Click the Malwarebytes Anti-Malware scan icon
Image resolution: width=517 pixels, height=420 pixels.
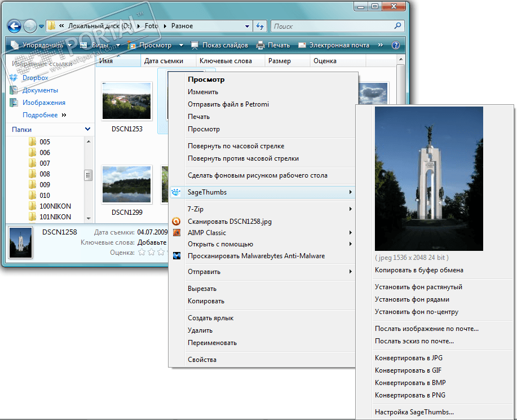[x=176, y=256]
